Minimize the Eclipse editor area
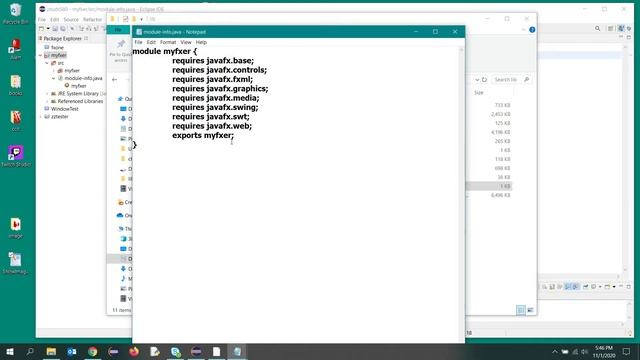The image size is (640, 360). coord(621,37)
